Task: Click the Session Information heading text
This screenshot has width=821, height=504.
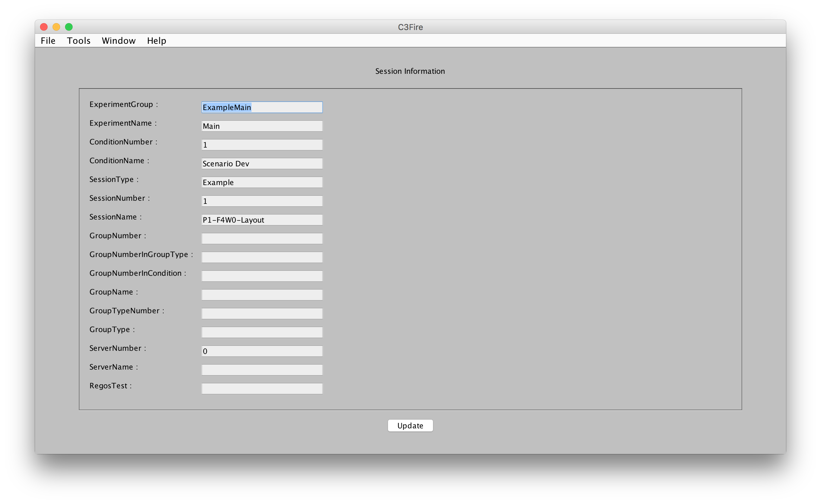Action: click(410, 71)
